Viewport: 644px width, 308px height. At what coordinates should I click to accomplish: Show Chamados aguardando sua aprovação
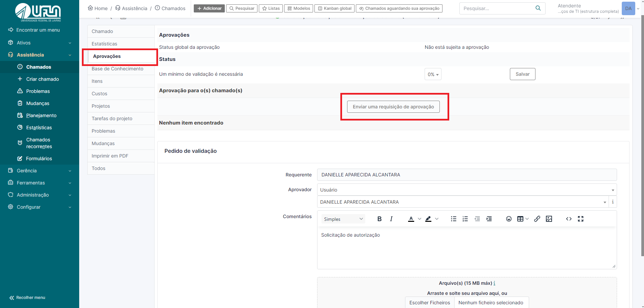coord(399,8)
